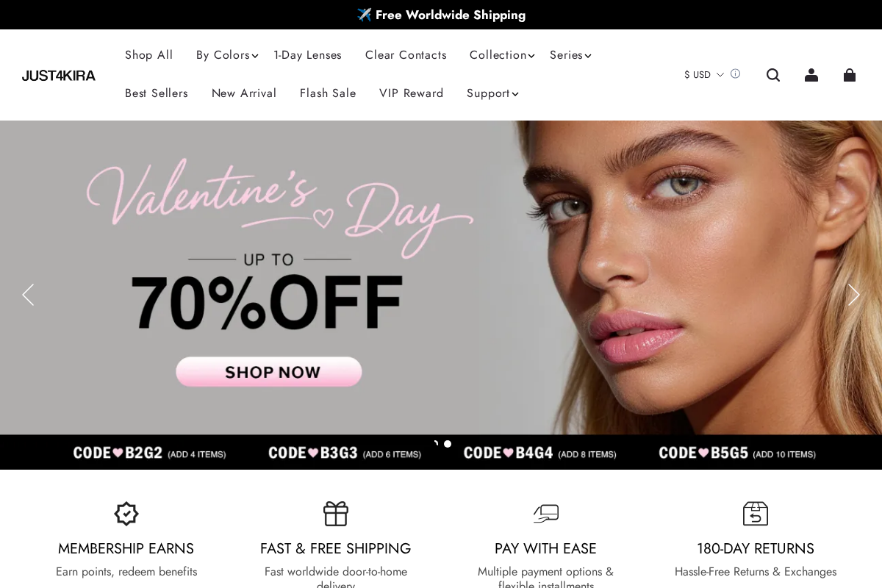
Task: Open the Best Sellers menu item
Action: click(x=157, y=93)
